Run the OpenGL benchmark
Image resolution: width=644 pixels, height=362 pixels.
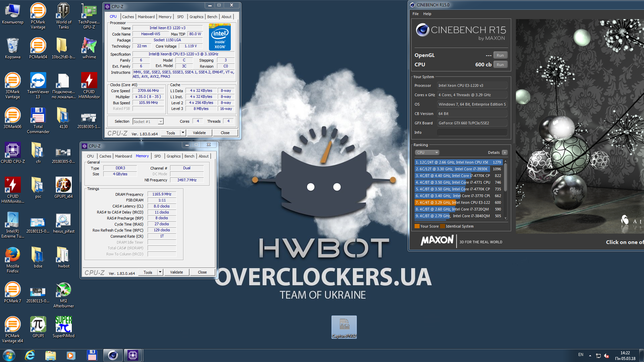pos(500,55)
